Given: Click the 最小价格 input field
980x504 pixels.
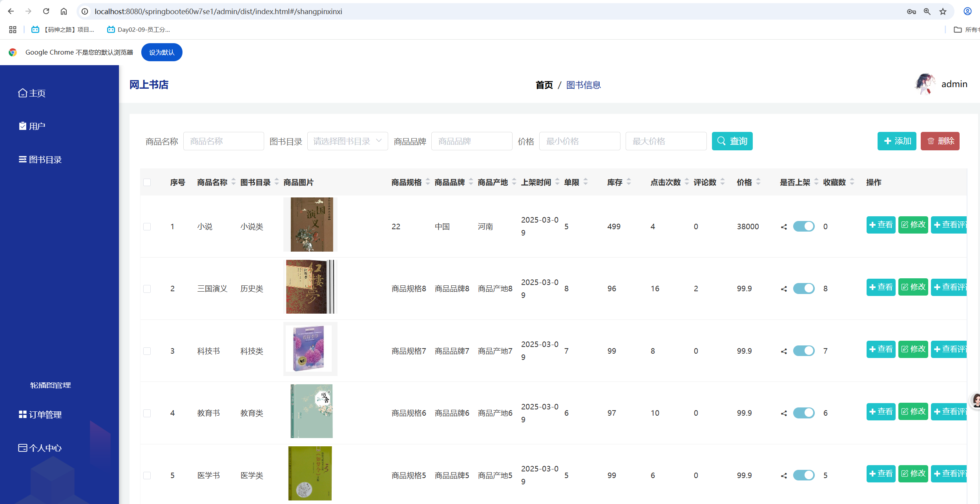Looking at the screenshot, I should (x=579, y=141).
